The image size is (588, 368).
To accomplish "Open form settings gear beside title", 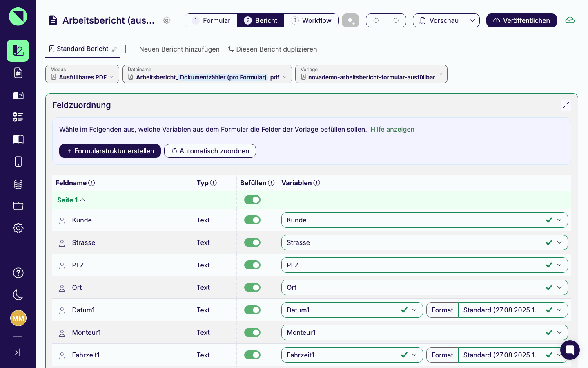I will pos(167,20).
